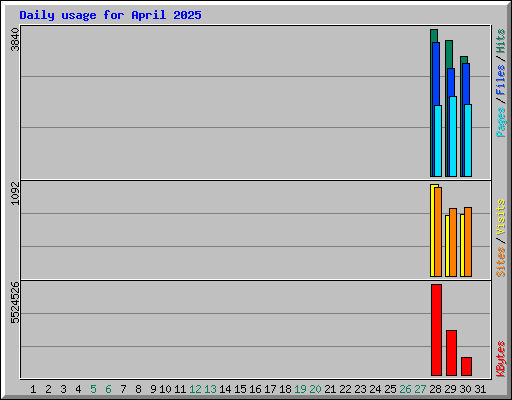
Task: Click day 21 on the x-axis
Action: pos(330,389)
